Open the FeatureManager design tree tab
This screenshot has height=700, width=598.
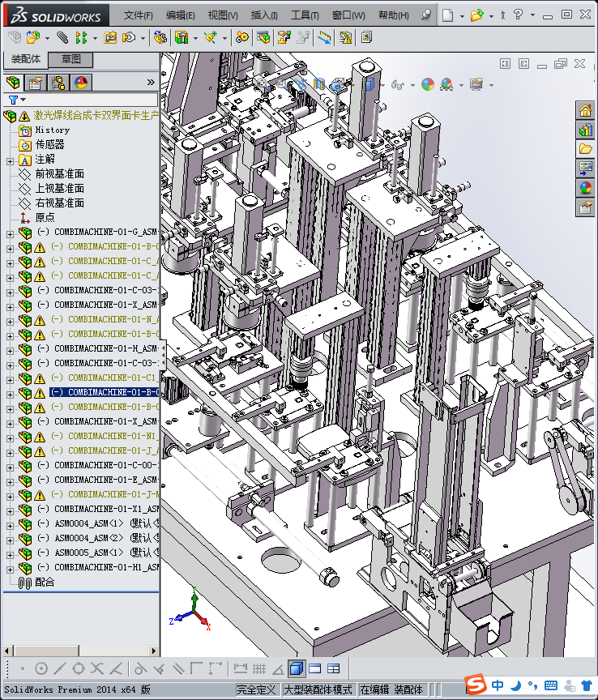pyautogui.click(x=14, y=83)
